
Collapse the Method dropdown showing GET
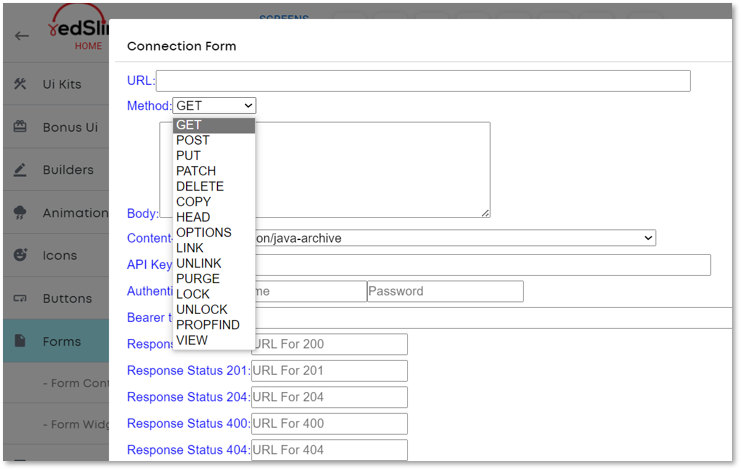[x=214, y=105]
